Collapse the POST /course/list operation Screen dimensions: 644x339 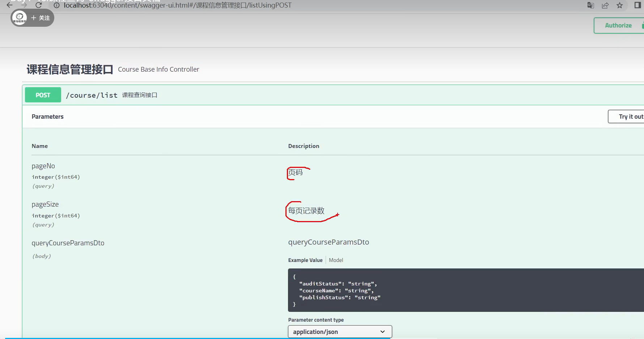(x=333, y=95)
